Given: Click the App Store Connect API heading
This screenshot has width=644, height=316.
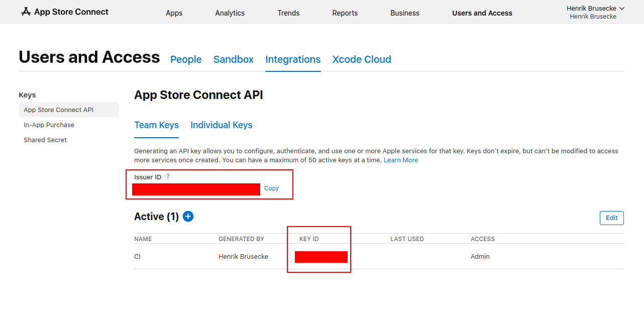Looking at the screenshot, I should (198, 95).
